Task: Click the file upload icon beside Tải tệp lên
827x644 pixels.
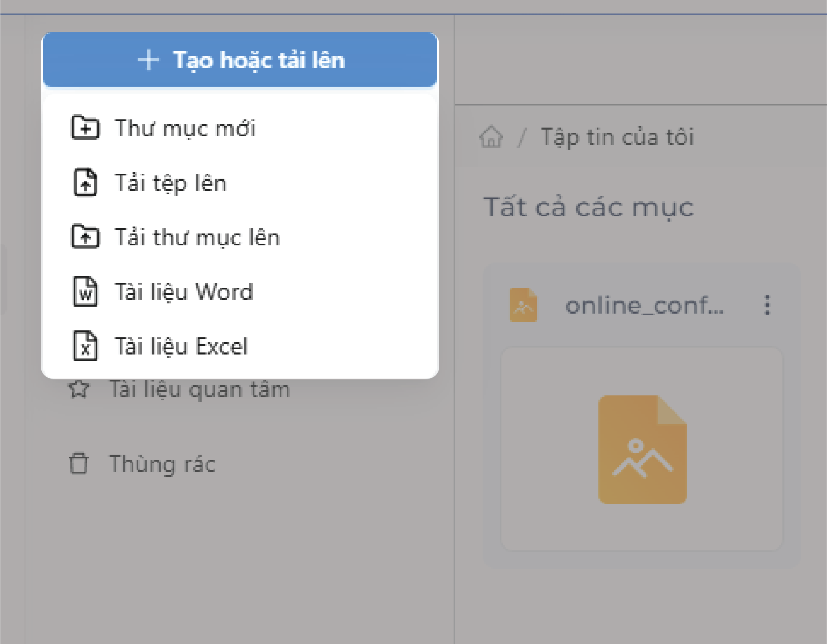Action: 85,183
